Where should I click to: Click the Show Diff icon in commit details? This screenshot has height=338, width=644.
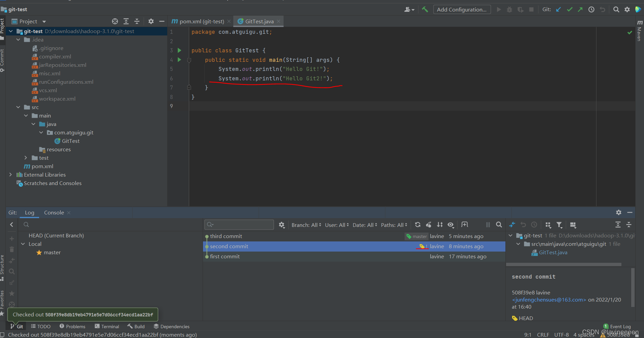coord(512,225)
